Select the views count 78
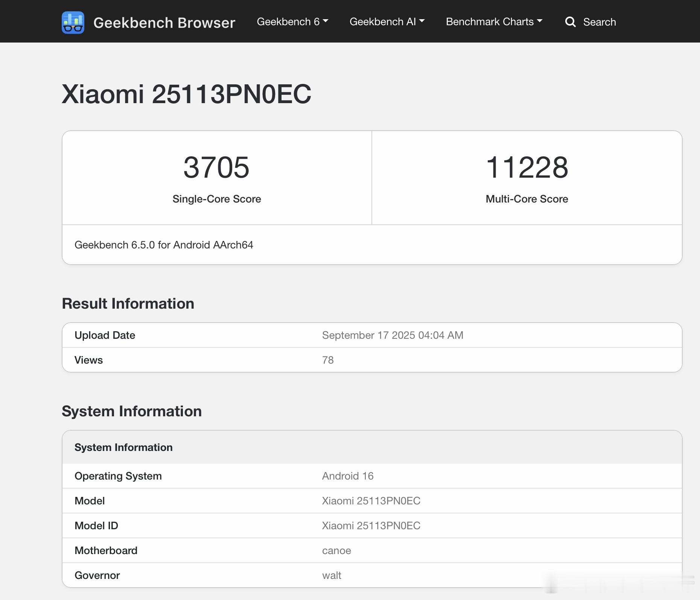 [328, 360]
